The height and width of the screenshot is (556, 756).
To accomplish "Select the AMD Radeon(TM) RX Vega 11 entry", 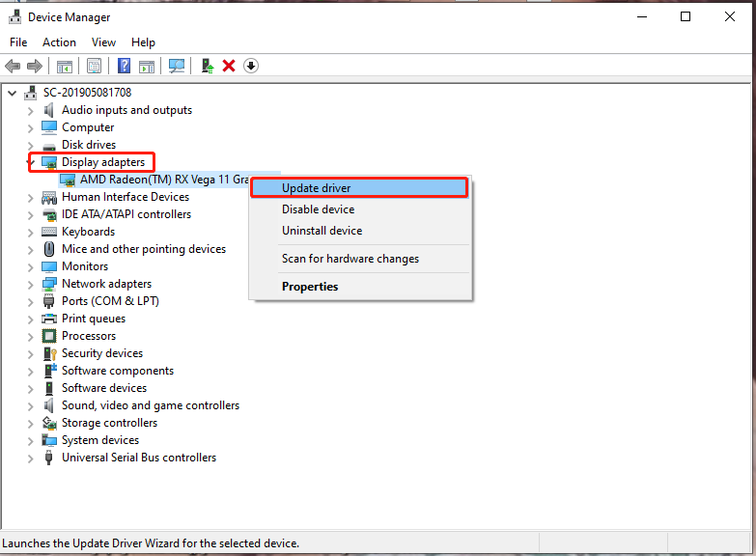I will (164, 180).
